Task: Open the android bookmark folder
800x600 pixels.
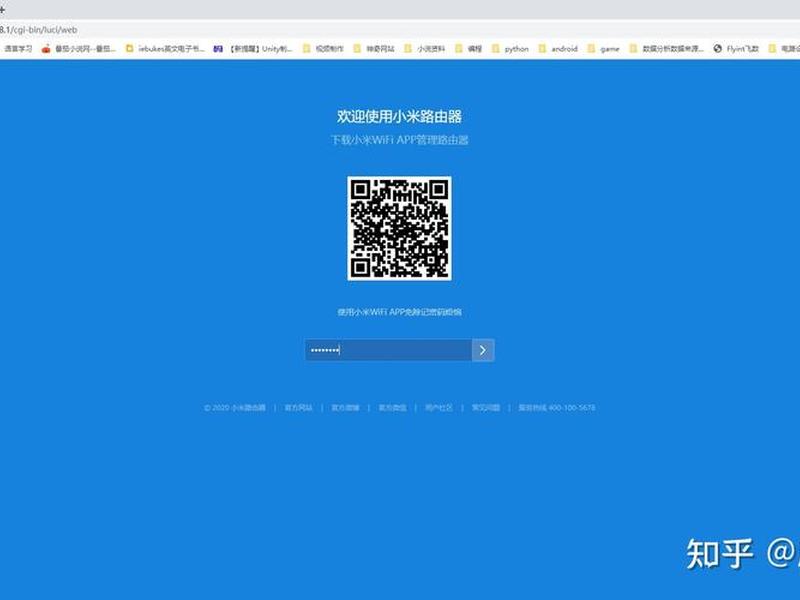Action: click(x=558, y=49)
